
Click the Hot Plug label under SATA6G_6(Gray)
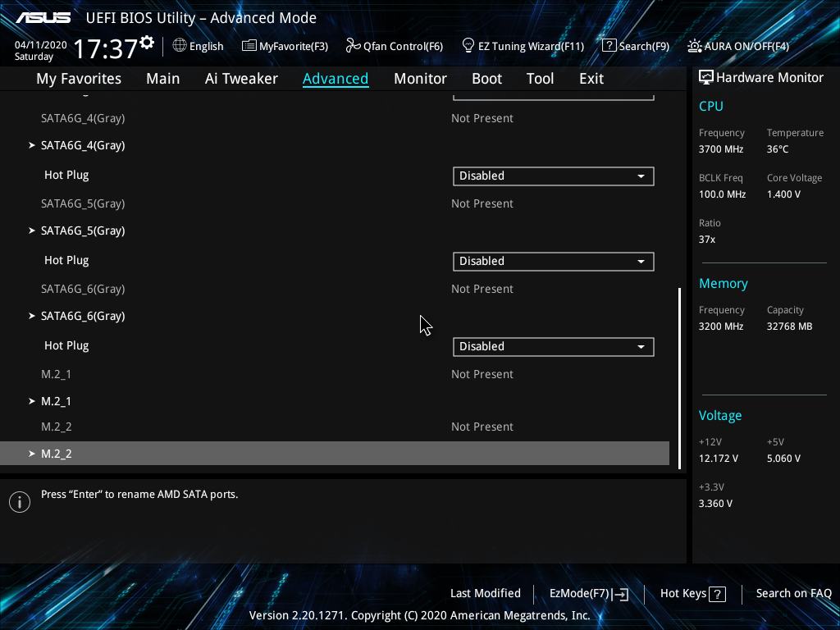[66, 345]
